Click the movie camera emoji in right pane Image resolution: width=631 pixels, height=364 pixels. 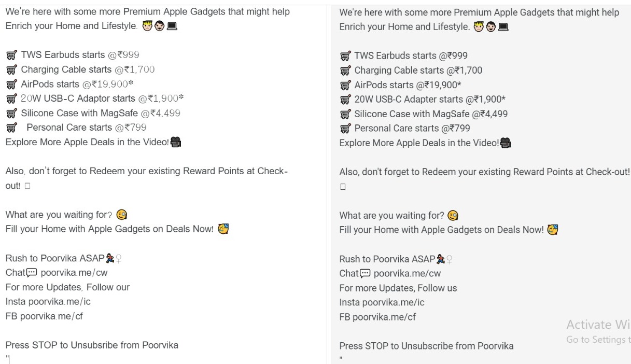coord(506,143)
